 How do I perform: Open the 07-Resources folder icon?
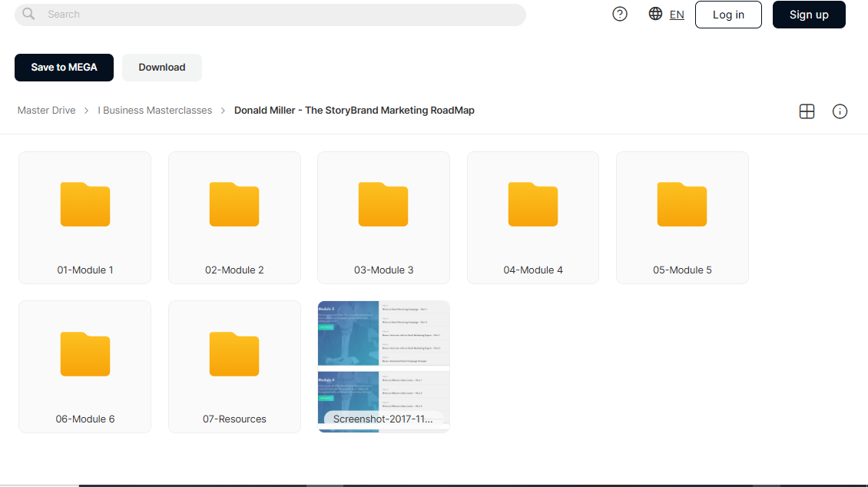pos(234,353)
